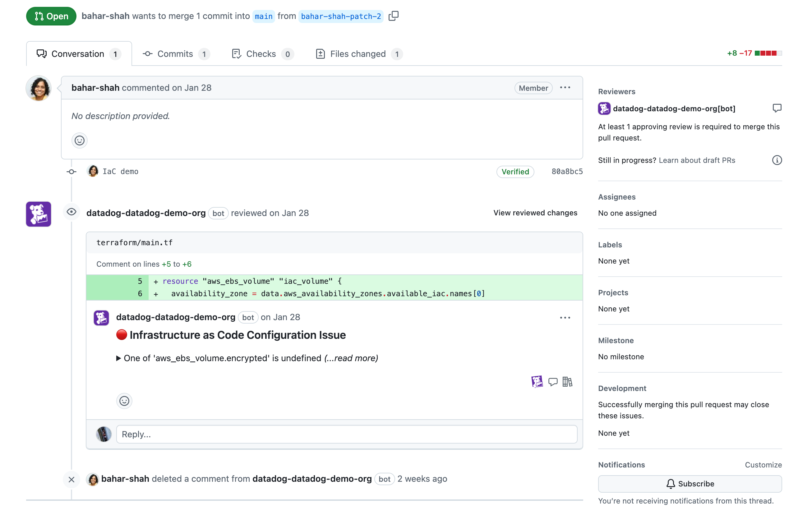Click the info icon beside draft PRs text
This screenshot has height=506, width=812.
pyautogui.click(x=777, y=160)
